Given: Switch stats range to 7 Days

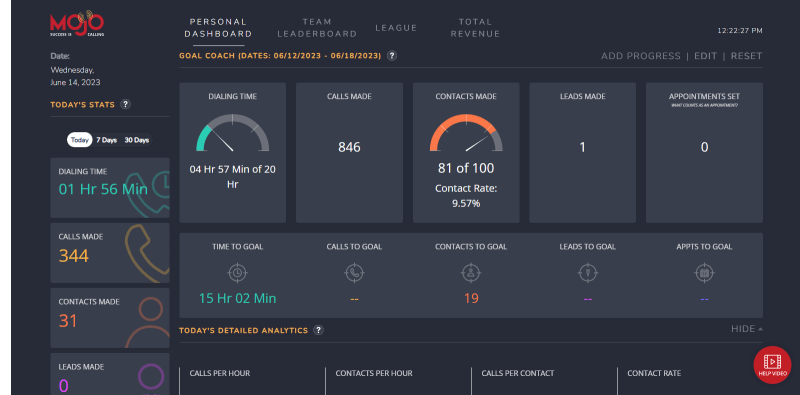Looking at the screenshot, I should [x=107, y=140].
